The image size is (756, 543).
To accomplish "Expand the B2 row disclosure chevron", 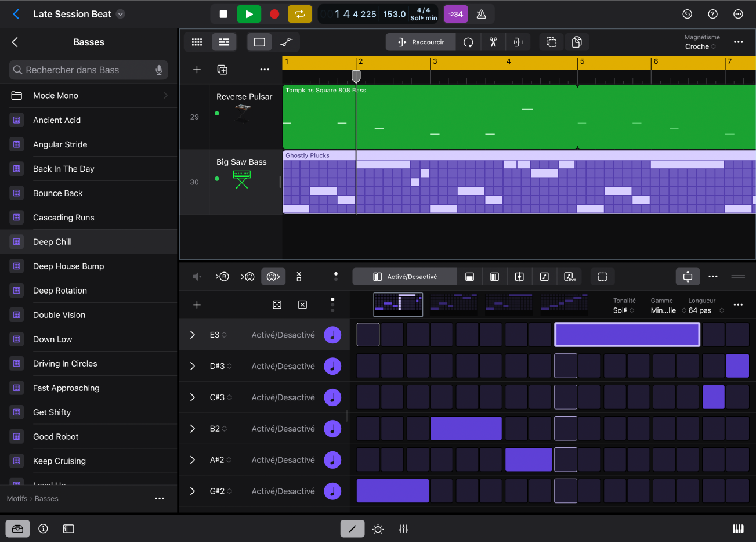I will point(192,429).
